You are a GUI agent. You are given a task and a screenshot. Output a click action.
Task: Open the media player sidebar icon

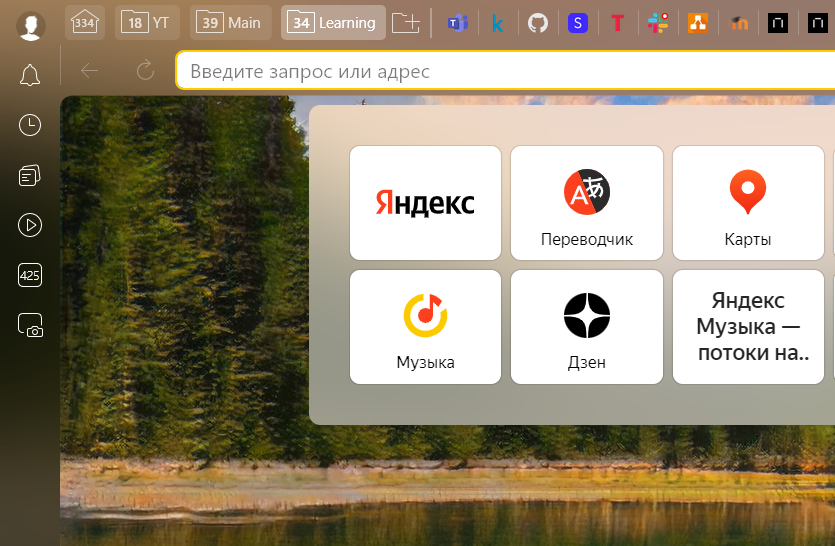(x=30, y=225)
